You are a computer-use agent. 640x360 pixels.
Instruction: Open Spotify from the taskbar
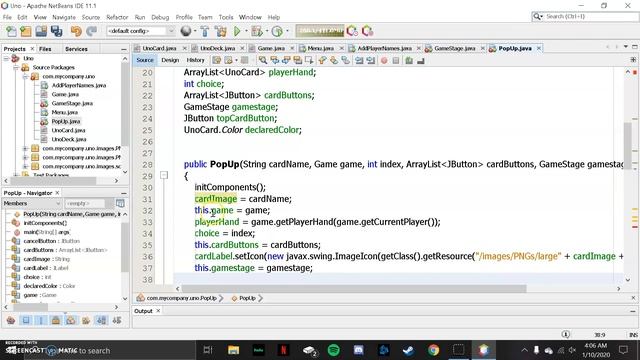[x=334, y=350]
